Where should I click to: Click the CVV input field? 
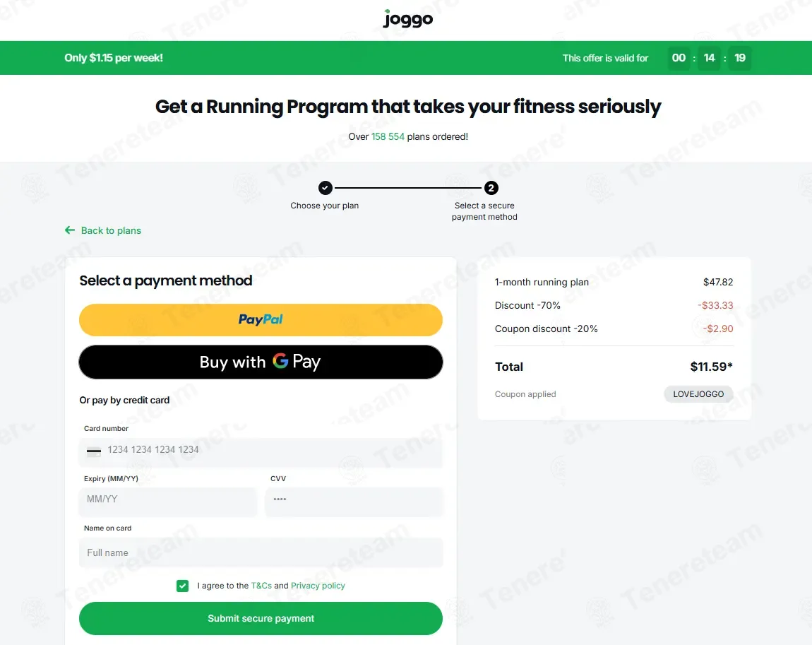[x=354, y=499]
